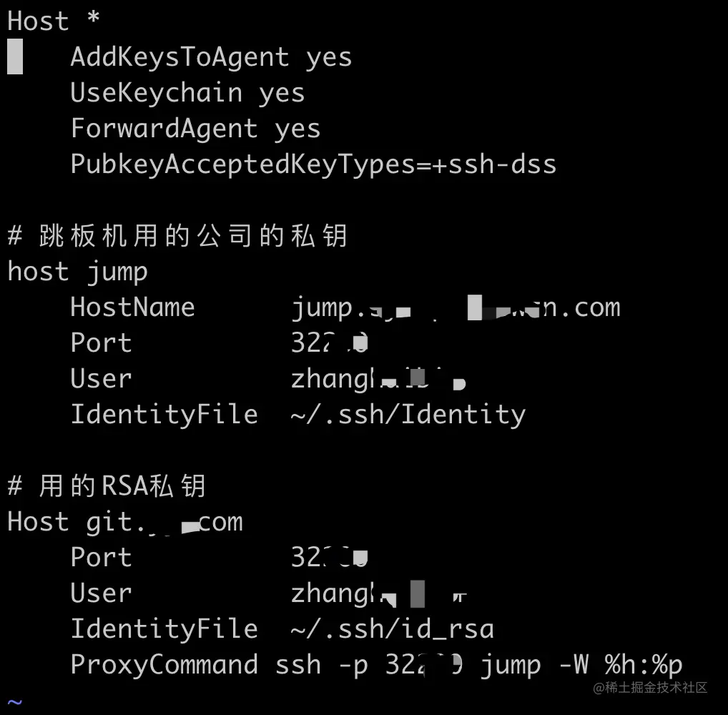Screen dimensions: 728x715
Task: Click the ForwardAgent yes line
Action: 195,129
